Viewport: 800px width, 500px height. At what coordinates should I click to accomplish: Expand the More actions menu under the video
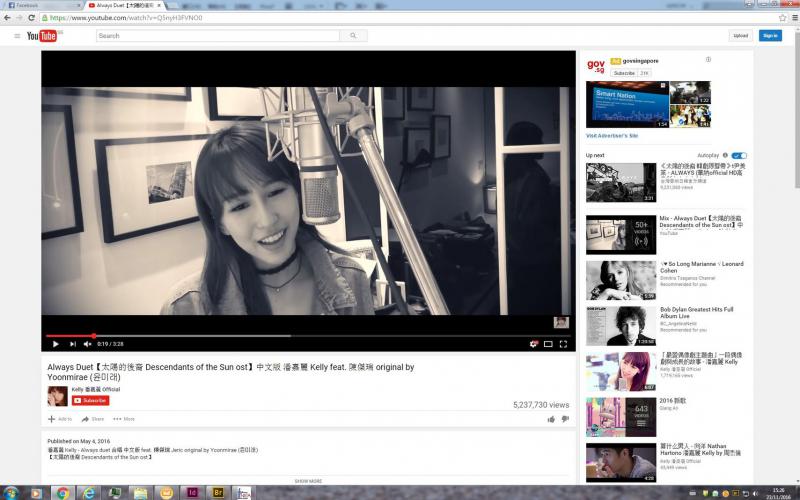(124, 419)
